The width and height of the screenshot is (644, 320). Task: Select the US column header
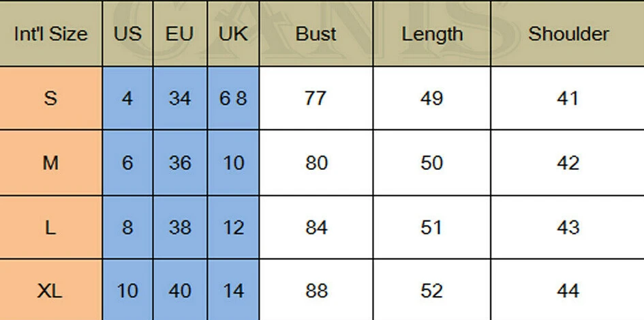tap(127, 33)
